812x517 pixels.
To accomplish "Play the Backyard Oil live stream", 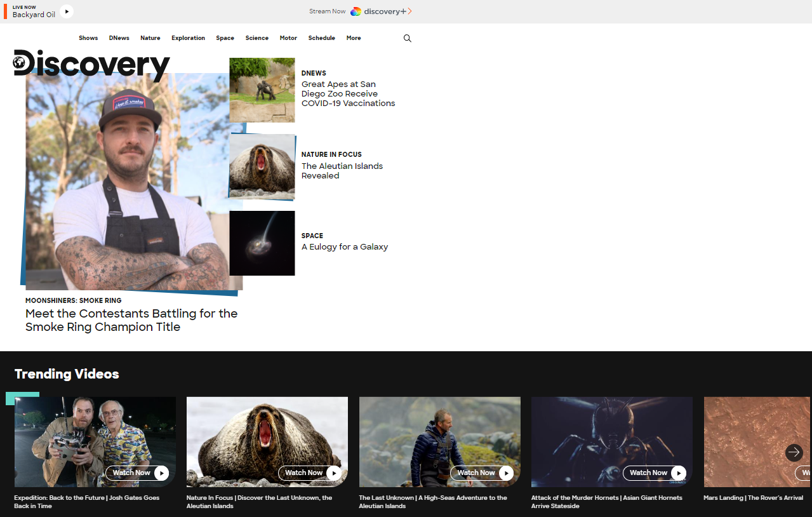I will click(67, 11).
